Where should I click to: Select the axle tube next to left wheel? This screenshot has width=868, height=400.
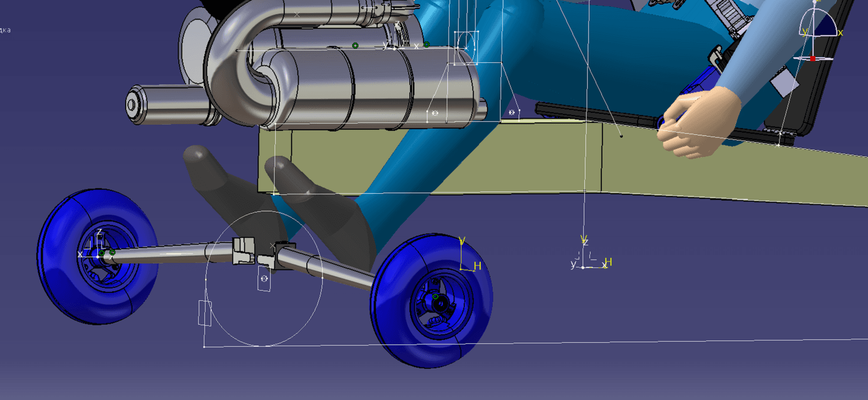point(170,254)
